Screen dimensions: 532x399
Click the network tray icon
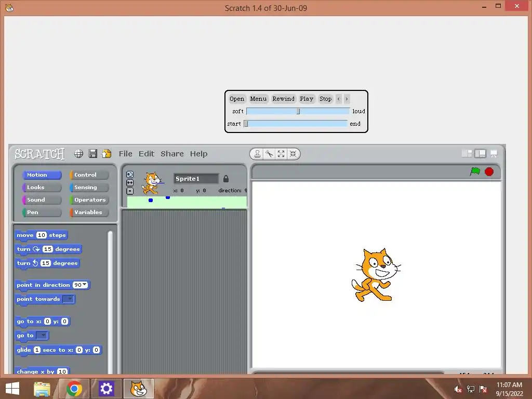(471, 389)
